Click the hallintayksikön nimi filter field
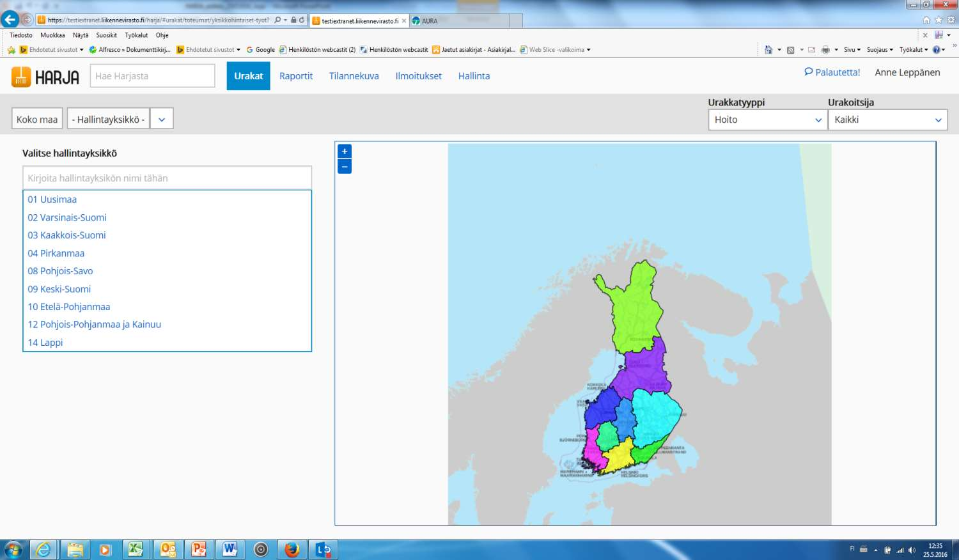Screen dimensions: 959x560 pos(167,178)
